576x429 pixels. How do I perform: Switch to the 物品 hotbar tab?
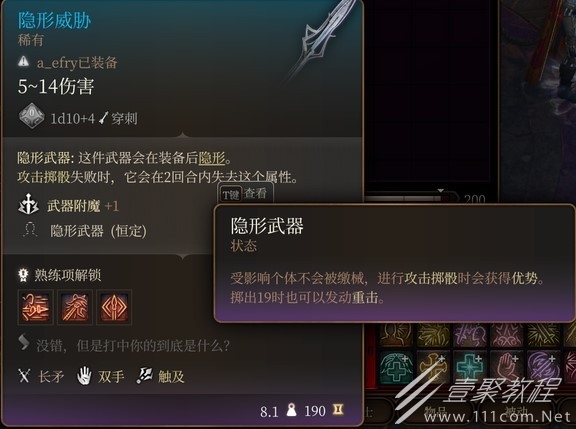tap(435, 411)
